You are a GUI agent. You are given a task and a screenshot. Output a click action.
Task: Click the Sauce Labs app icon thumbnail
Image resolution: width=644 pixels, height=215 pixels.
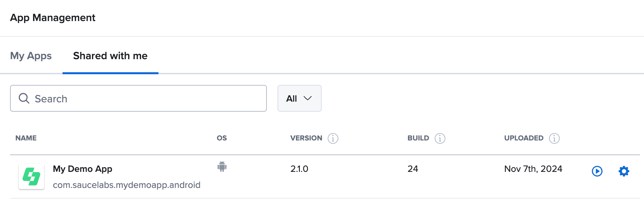click(31, 177)
